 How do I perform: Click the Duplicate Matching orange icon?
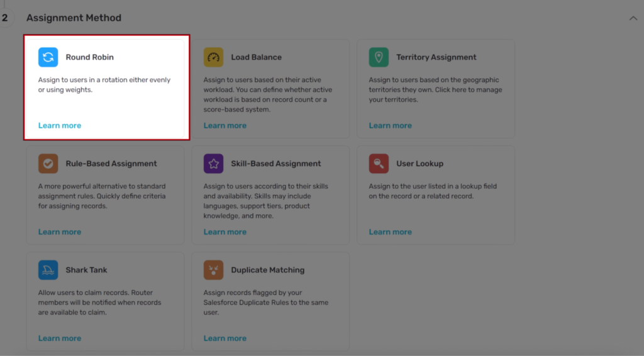(213, 270)
